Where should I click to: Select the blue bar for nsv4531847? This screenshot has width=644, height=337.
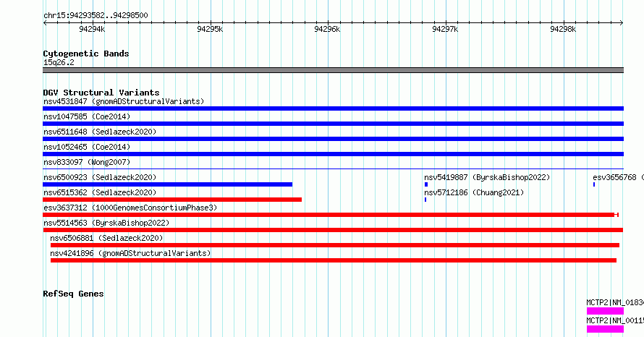pyautogui.click(x=333, y=108)
